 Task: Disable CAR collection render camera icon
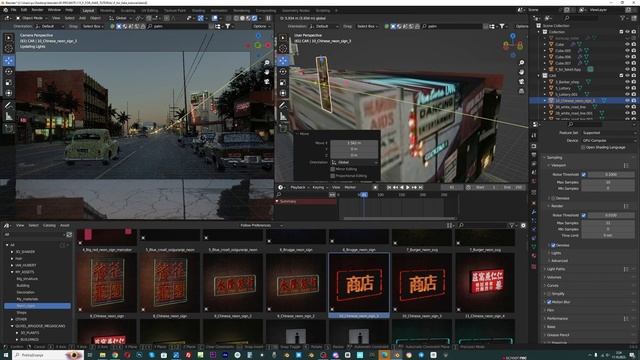(633, 76)
